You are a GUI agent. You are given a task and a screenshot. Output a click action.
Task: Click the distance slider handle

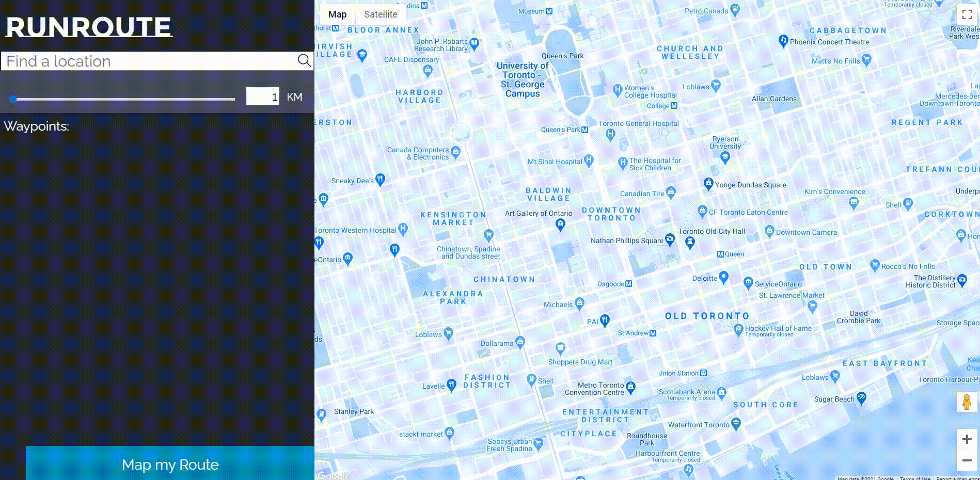coord(13,99)
